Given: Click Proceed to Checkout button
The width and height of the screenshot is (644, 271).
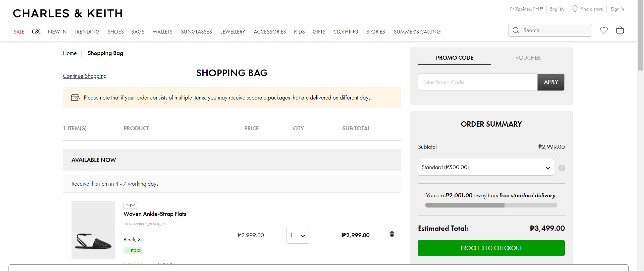Looking at the screenshot, I should 491,248.
